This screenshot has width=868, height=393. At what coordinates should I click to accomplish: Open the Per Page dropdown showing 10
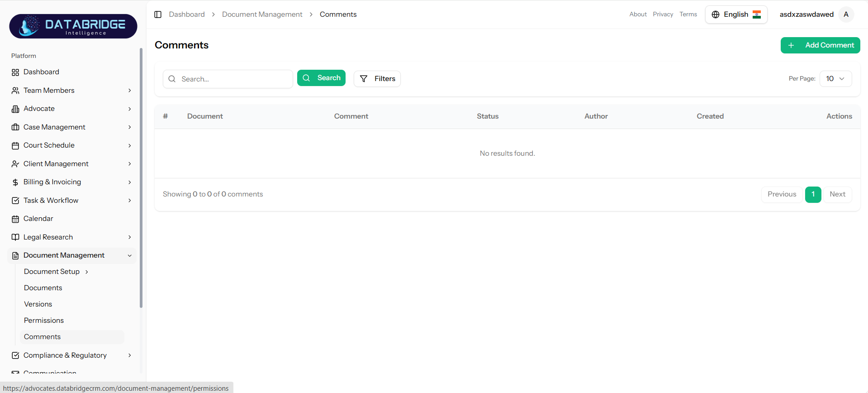click(x=835, y=79)
